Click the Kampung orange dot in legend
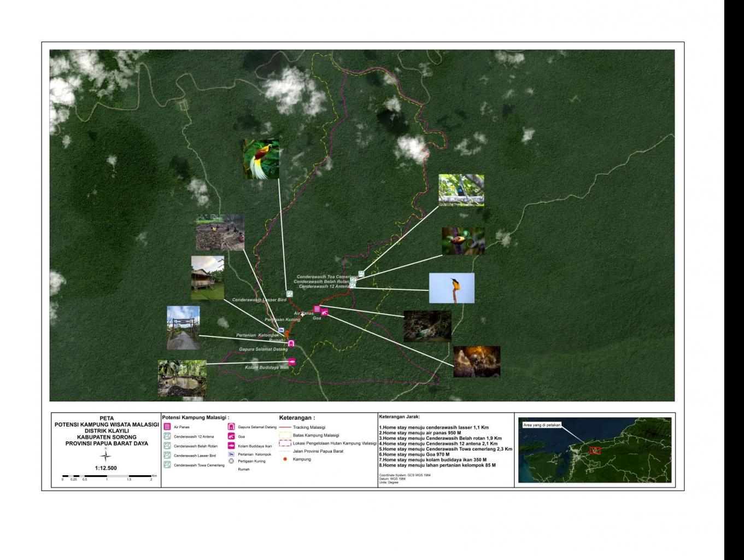 tap(285, 459)
